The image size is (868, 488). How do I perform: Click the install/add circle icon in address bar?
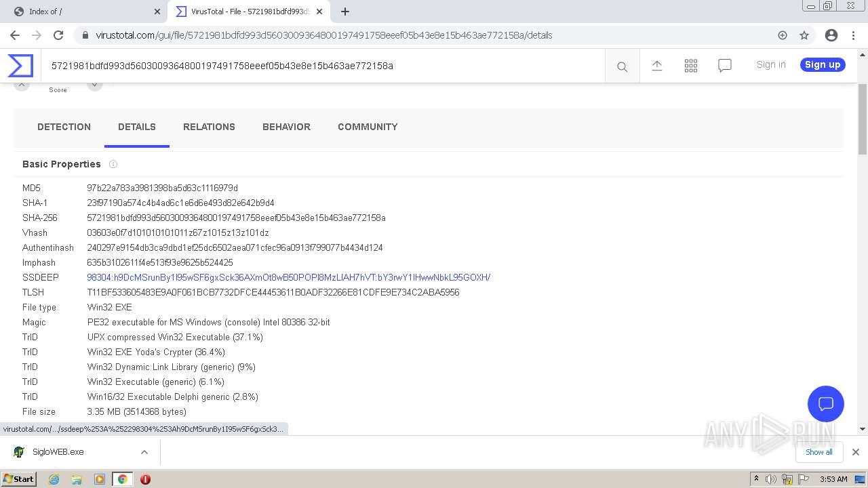(783, 35)
